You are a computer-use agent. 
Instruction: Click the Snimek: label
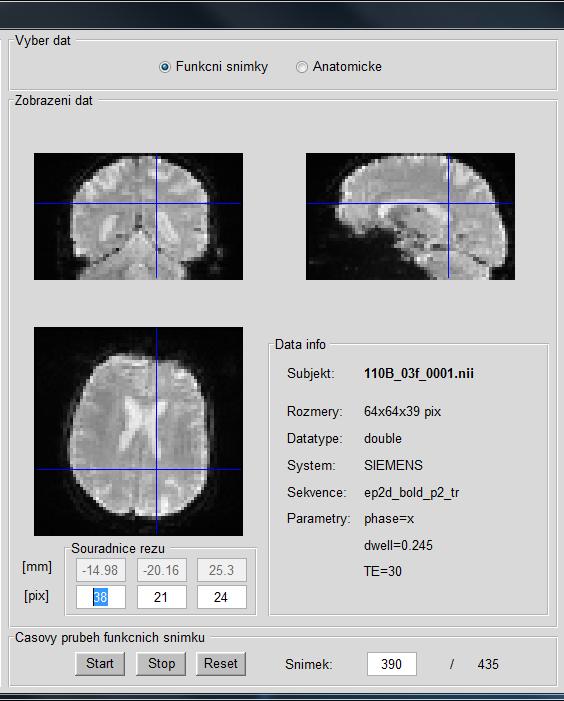309,664
